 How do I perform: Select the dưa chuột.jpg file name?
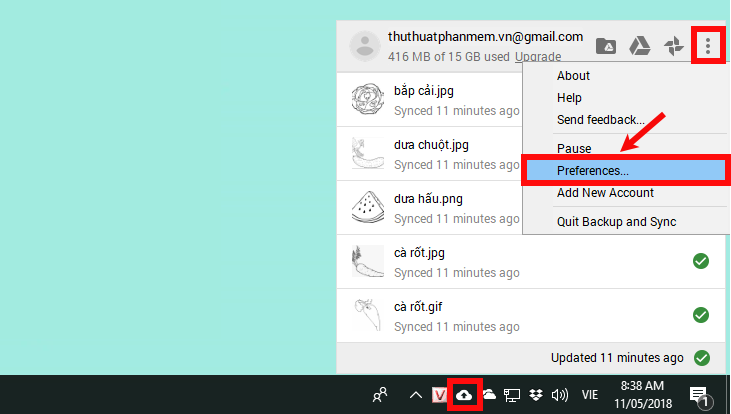pyautogui.click(x=431, y=145)
